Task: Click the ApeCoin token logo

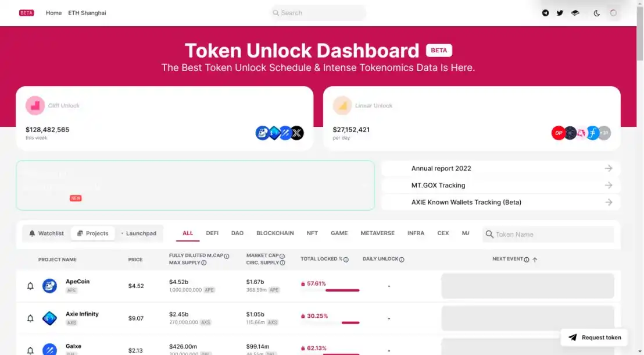Action: click(x=50, y=286)
